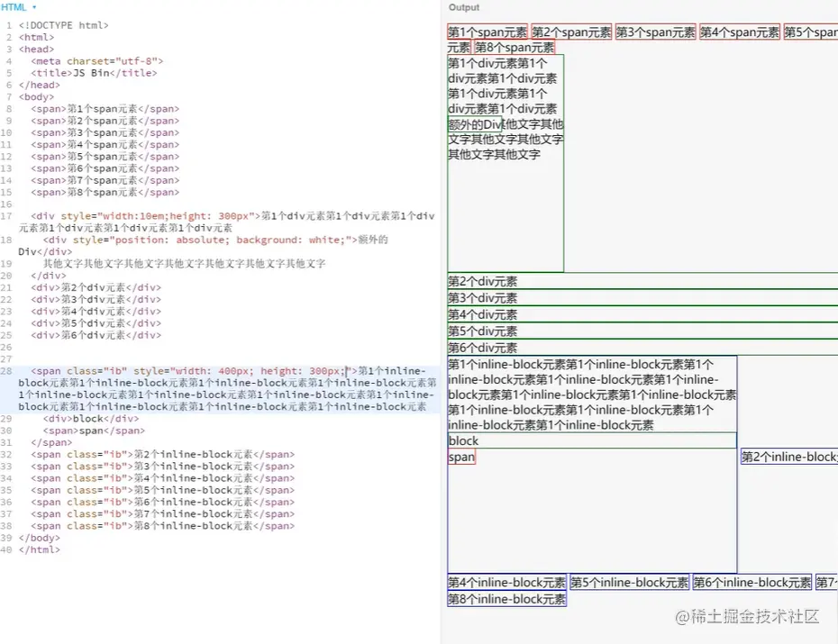Click the <title>JS Bin</title> code line
The image size is (838, 644).
(94, 73)
